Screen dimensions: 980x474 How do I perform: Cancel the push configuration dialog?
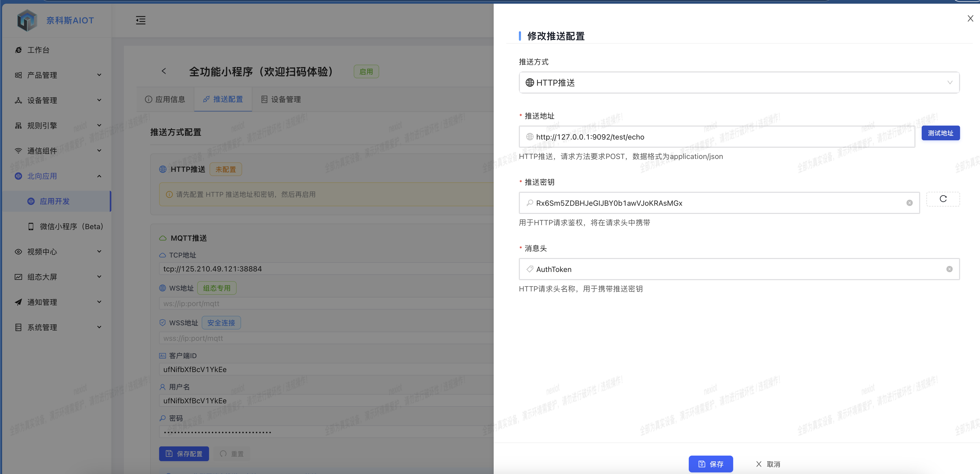768,464
